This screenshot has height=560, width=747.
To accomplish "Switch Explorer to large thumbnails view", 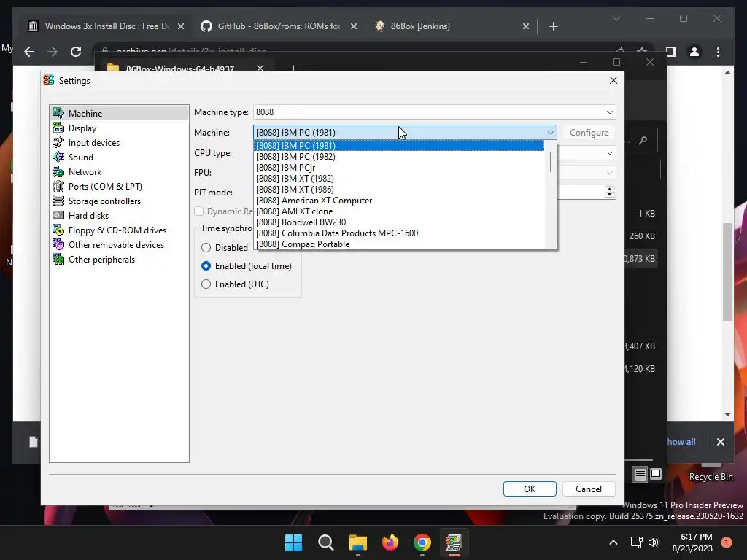I will 656,474.
